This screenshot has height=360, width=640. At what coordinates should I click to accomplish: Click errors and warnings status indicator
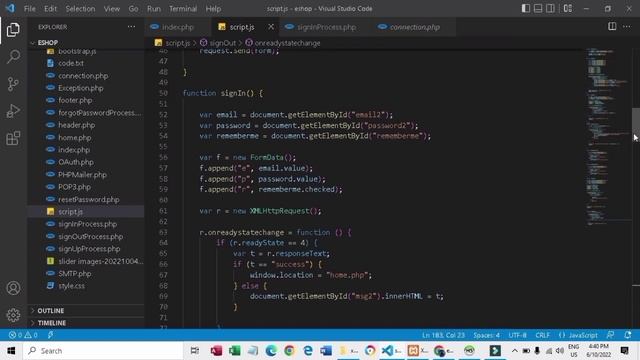(23, 335)
